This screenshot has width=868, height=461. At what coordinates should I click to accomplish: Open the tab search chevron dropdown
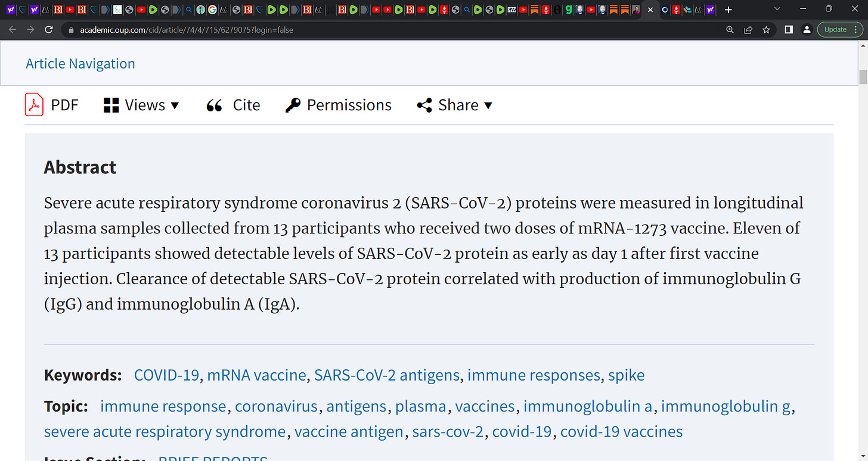pyautogui.click(x=777, y=9)
